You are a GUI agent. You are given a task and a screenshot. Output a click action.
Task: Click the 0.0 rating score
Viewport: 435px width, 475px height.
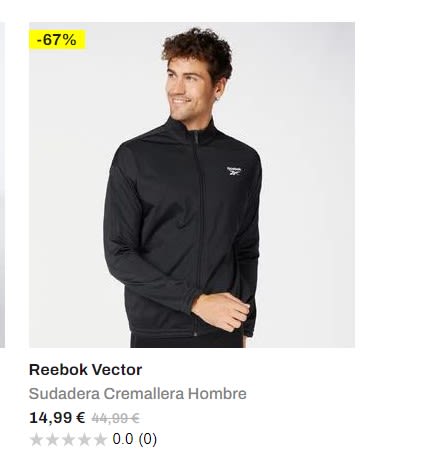(x=123, y=439)
